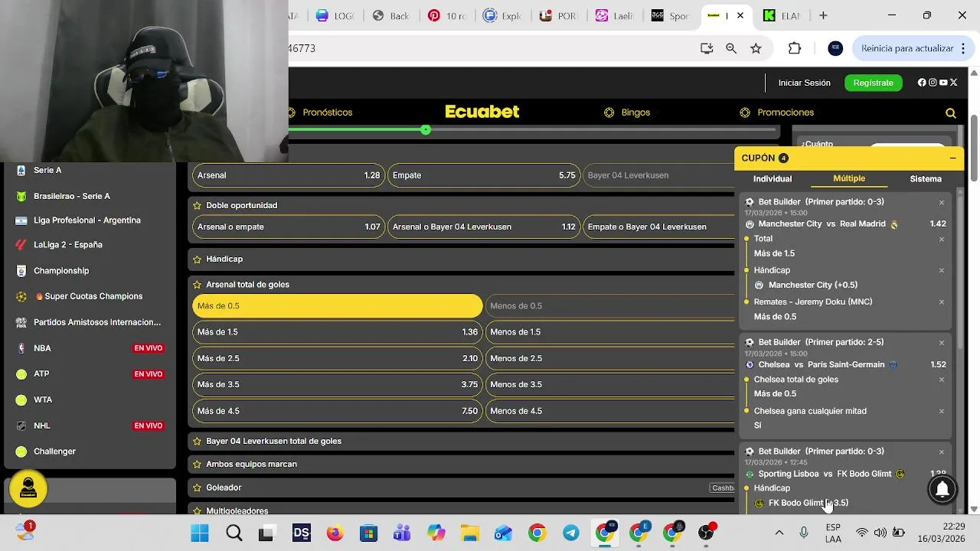980x551 pixels.
Task: Click the green match progress slider handle
Action: 426,130
